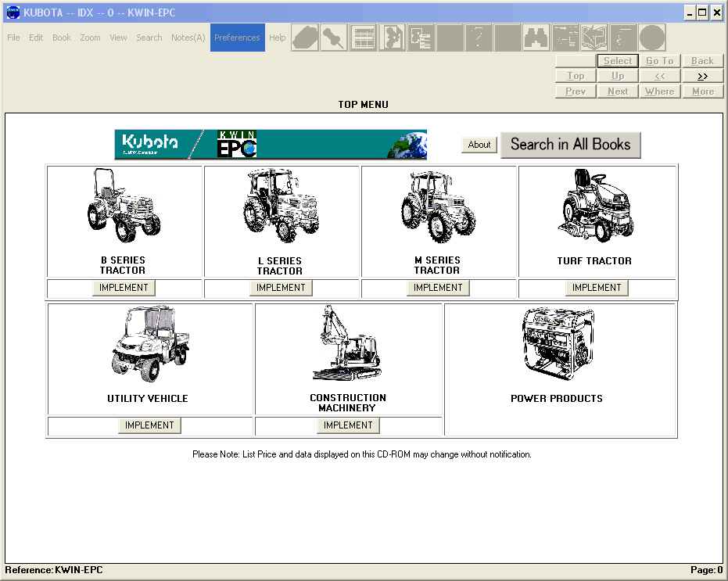Open the Power Products catalog

click(559, 370)
